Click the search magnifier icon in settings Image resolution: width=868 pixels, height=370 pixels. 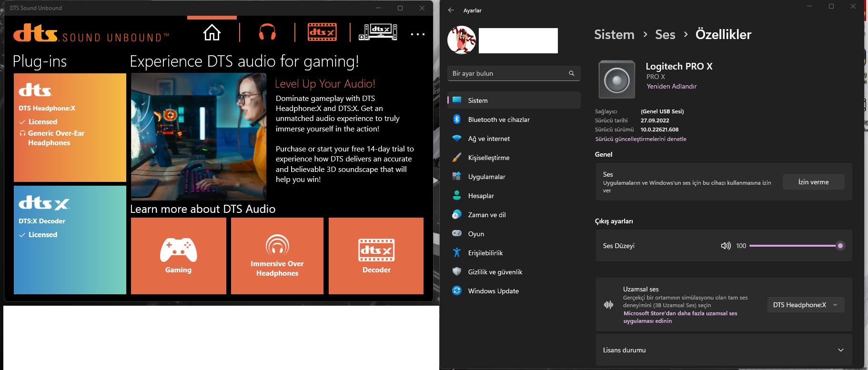point(572,73)
